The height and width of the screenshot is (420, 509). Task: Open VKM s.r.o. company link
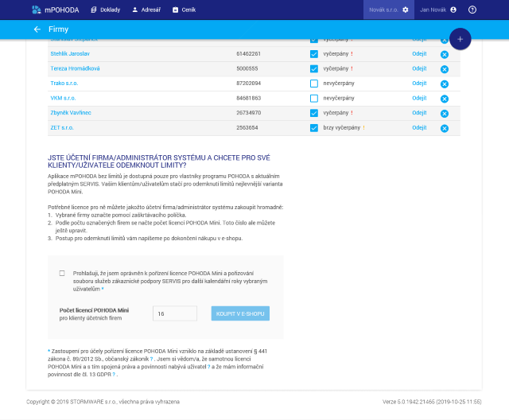coord(63,98)
